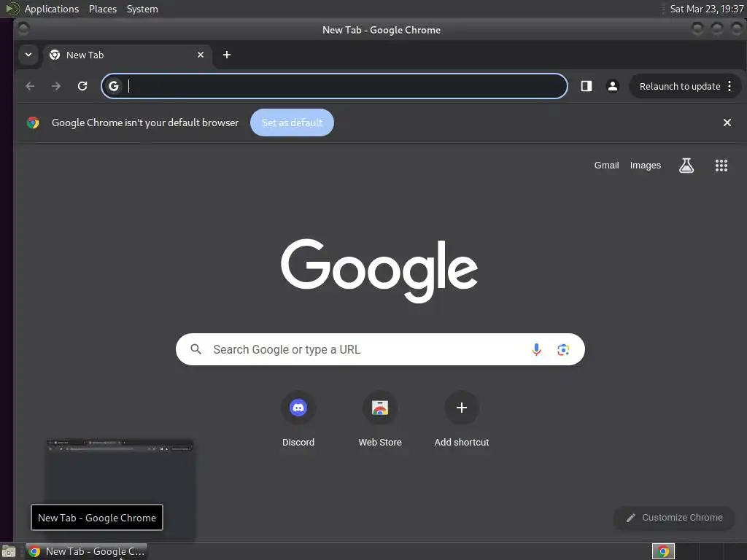The image size is (747, 560).
Task: Open the Google apps grid
Action: pyautogui.click(x=721, y=166)
